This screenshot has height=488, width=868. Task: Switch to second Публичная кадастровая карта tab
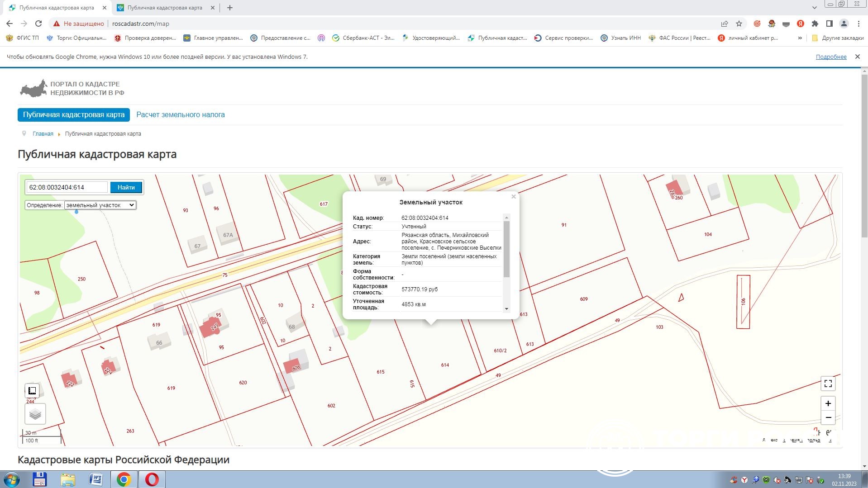[x=165, y=8]
